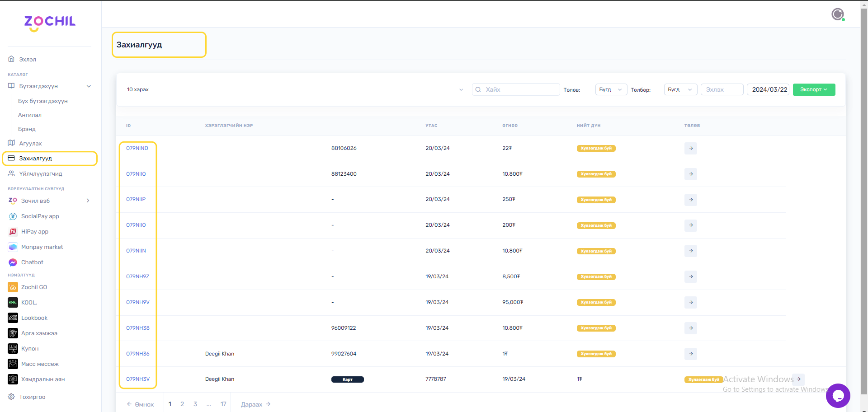Click the SocialPay app icon
The width and height of the screenshot is (868, 412).
pyautogui.click(x=13, y=216)
